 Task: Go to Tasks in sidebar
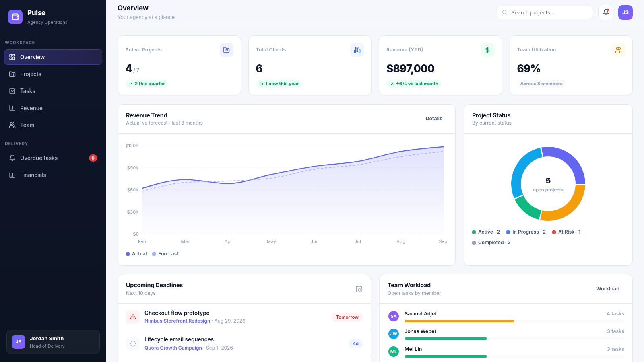[53, 91]
